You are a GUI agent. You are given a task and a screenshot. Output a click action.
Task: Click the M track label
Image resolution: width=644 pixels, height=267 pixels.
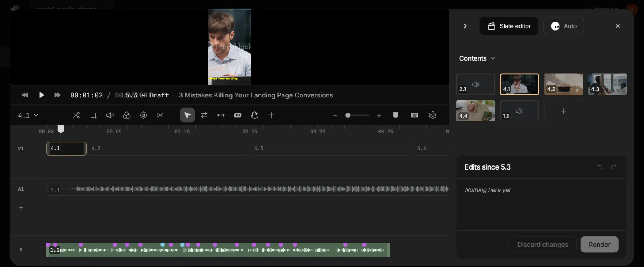pos(21,249)
